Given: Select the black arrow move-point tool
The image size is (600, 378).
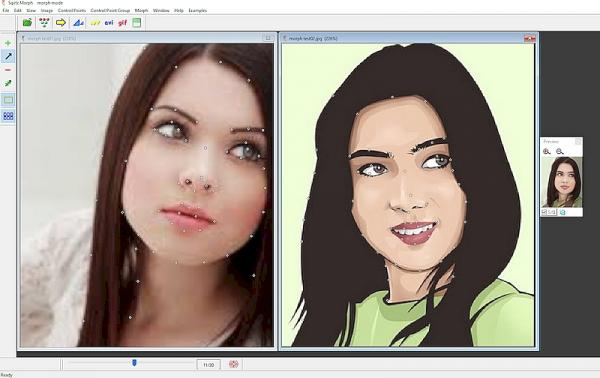Looking at the screenshot, I should click(8, 56).
